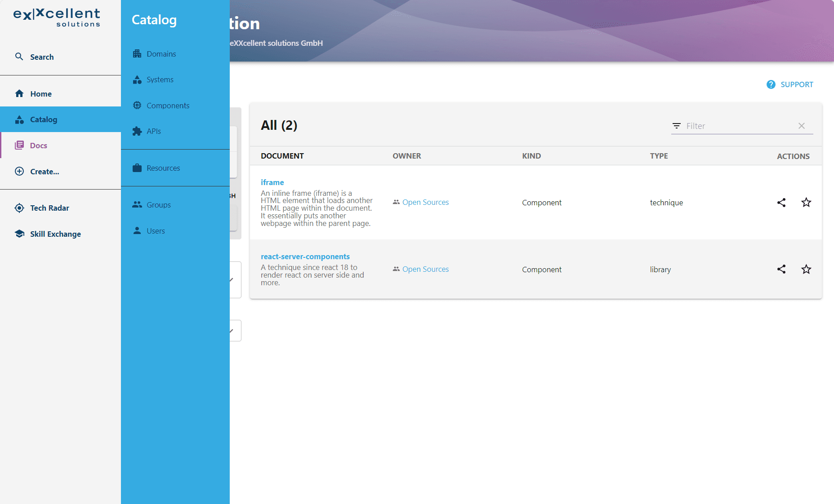The height and width of the screenshot is (504, 834).
Task: Open Groups in the Catalog submenu
Action: (175, 204)
